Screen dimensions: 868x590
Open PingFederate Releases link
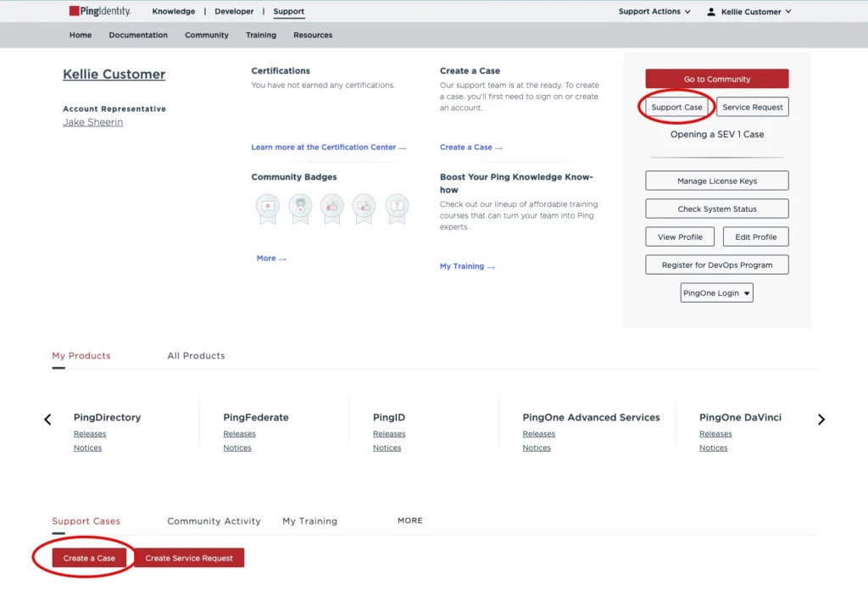click(239, 434)
